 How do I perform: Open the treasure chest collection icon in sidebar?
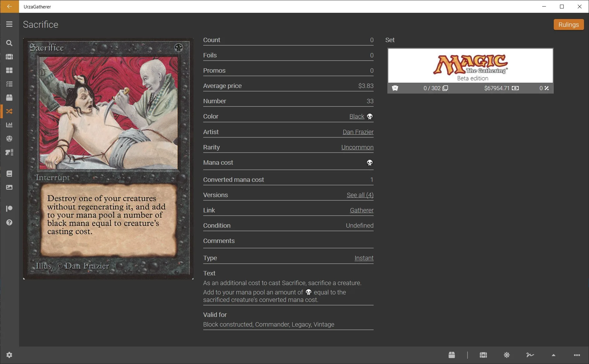point(9,57)
